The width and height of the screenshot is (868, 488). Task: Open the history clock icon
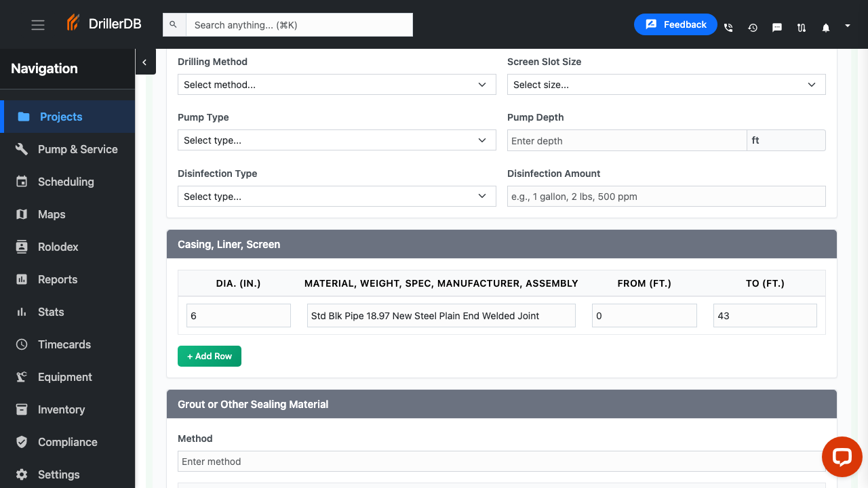pos(753,28)
